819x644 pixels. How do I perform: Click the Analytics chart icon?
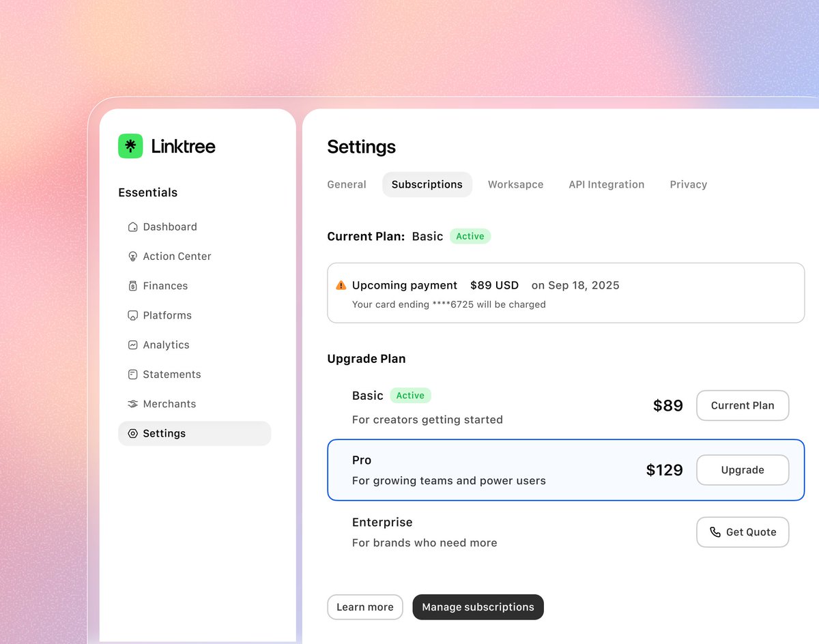pos(133,345)
